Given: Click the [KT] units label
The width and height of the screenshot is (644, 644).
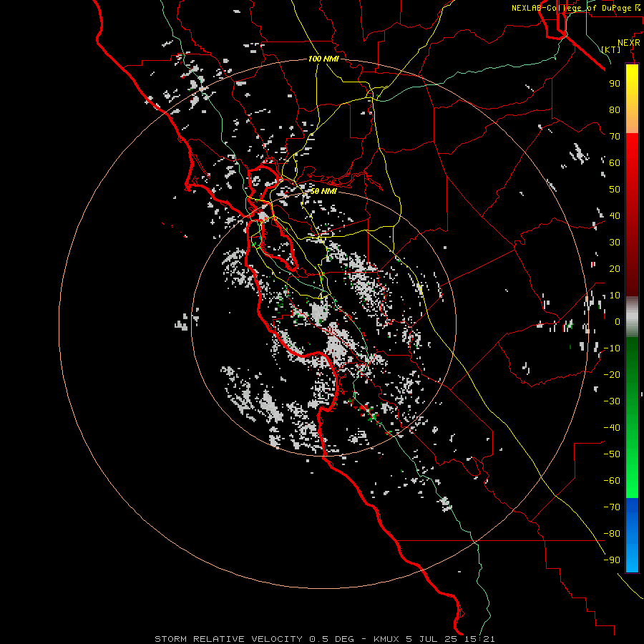Looking at the screenshot, I should [x=610, y=49].
